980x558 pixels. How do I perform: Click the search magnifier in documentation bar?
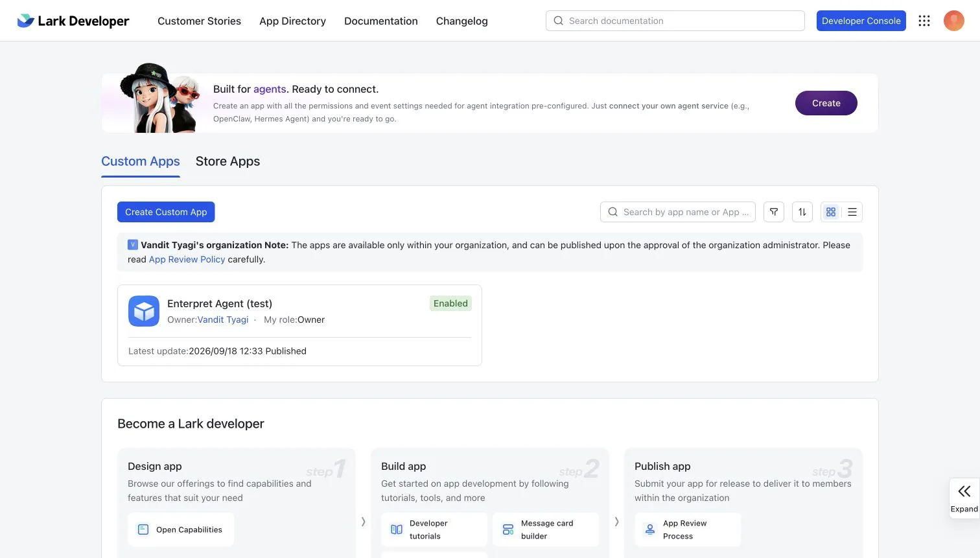(558, 21)
